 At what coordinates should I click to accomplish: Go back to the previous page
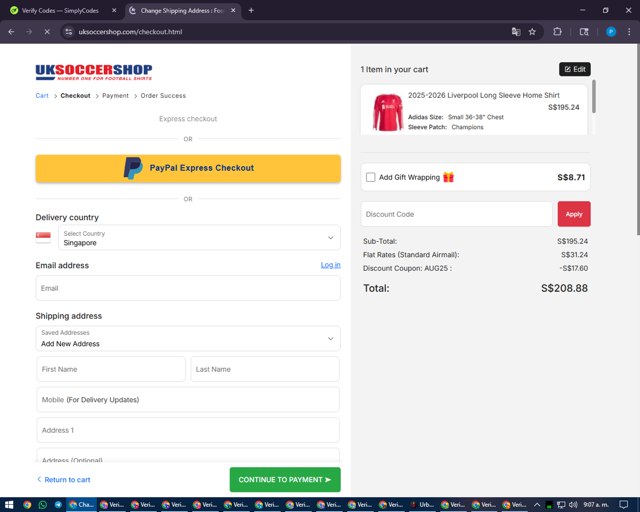pos(11,31)
